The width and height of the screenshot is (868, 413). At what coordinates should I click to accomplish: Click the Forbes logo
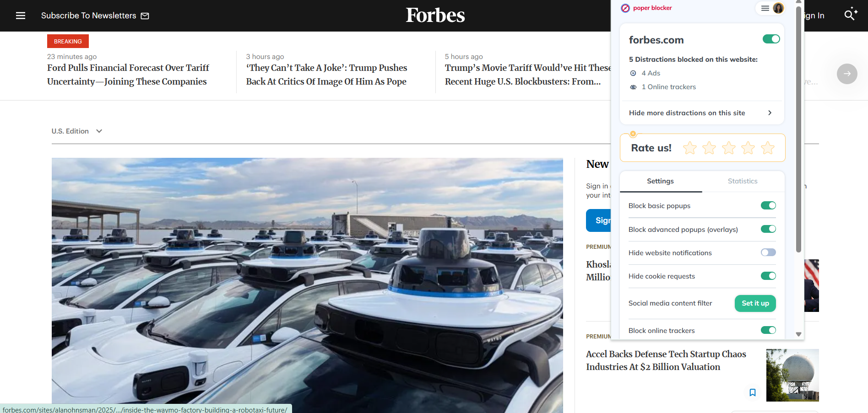pyautogui.click(x=435, y=15)
